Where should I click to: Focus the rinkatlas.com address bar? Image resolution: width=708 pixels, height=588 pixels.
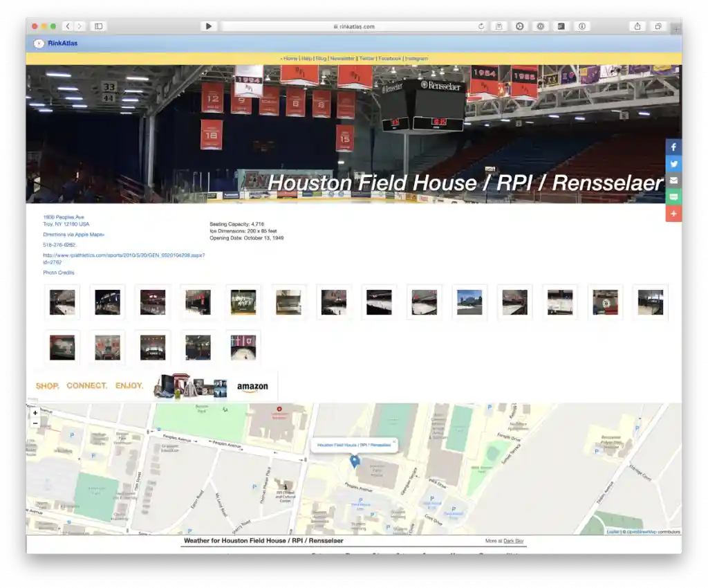353,27
